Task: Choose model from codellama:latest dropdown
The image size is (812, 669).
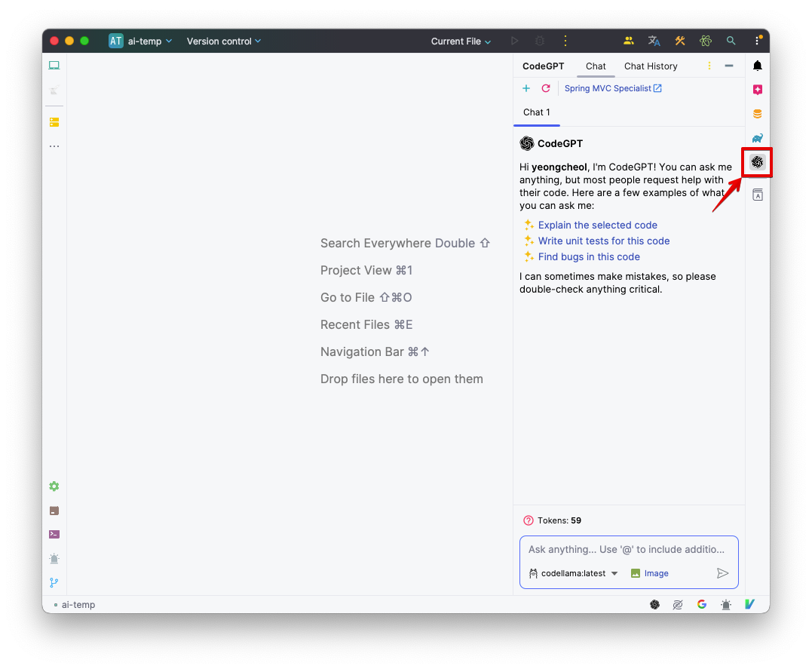Action: coord(573,573)
